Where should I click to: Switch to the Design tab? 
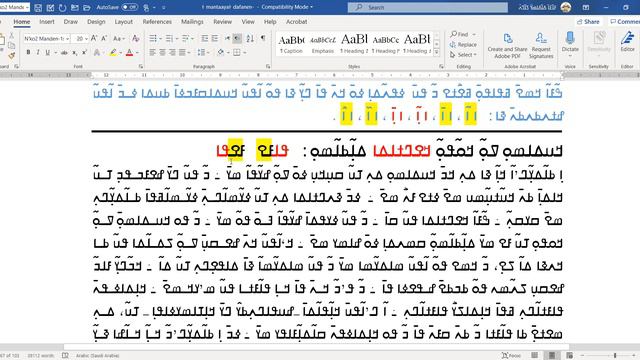tap(96, 22)
